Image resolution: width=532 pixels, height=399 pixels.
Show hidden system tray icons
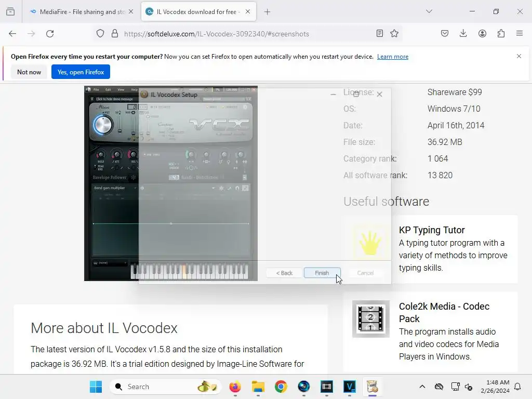click(x=422, y=387)
